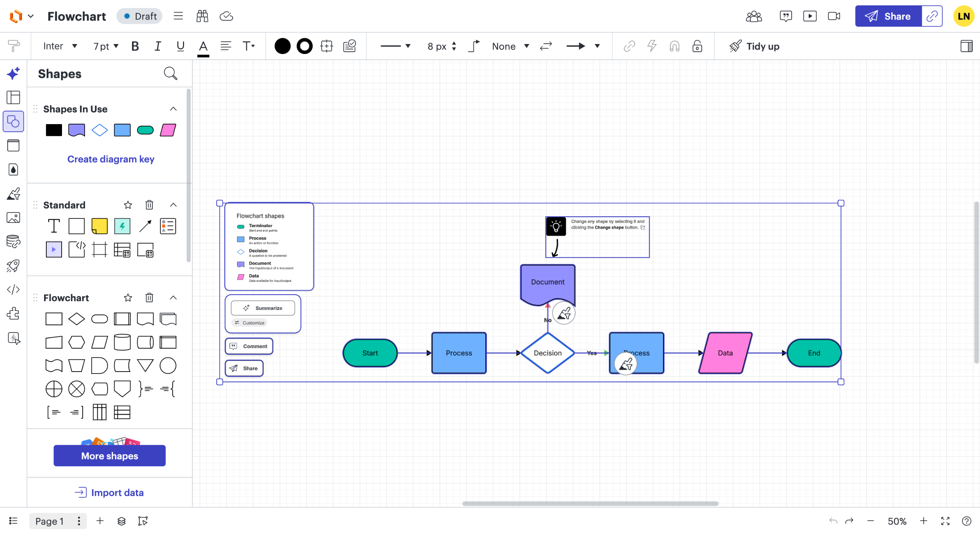
Task: Click the black fill color swatch
Action: click(283, 46)
